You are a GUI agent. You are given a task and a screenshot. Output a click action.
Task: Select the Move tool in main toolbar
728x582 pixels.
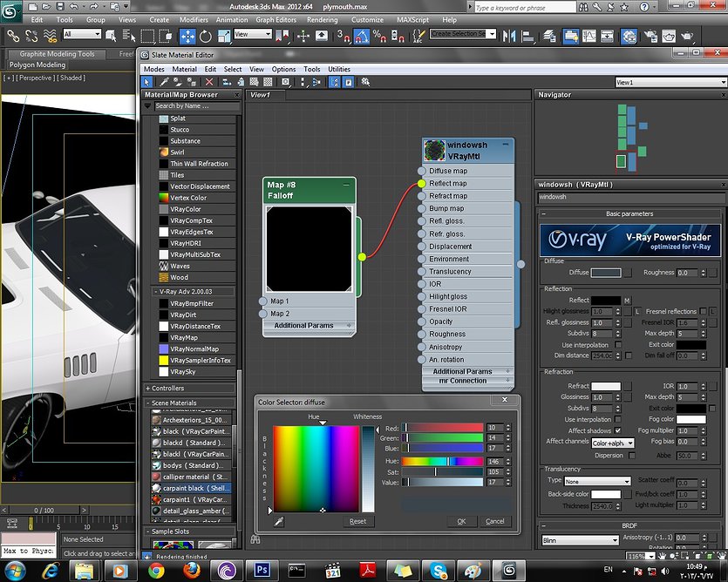187,37
